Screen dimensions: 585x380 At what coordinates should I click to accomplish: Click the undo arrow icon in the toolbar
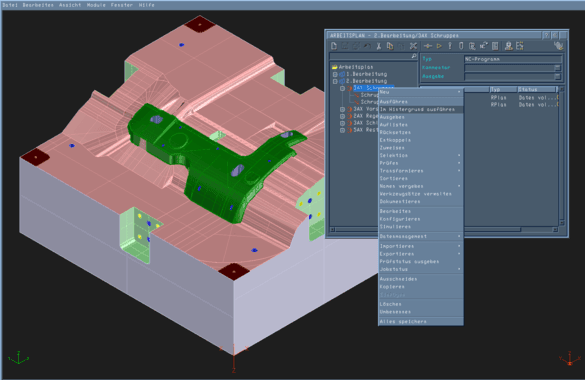(367, 46)
